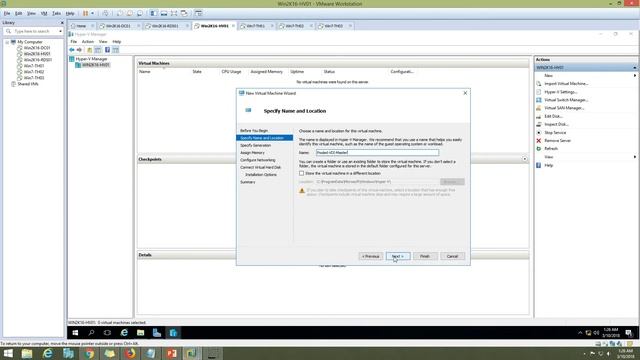This screenshot has width=640, height=360.
Task: Collapse the My Computer tree node
Action: pos(7,42)
